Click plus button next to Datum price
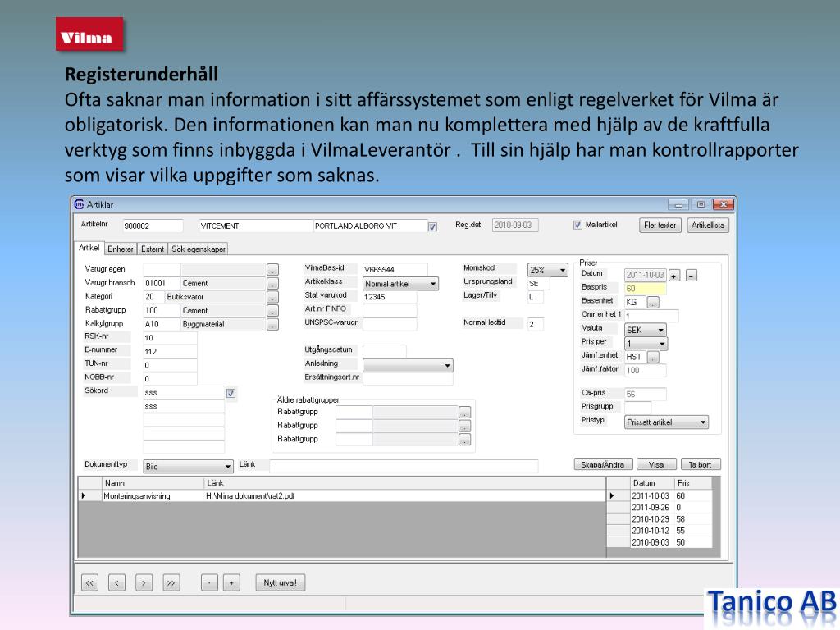Screen dimensions: 840x630 point(674,276)
